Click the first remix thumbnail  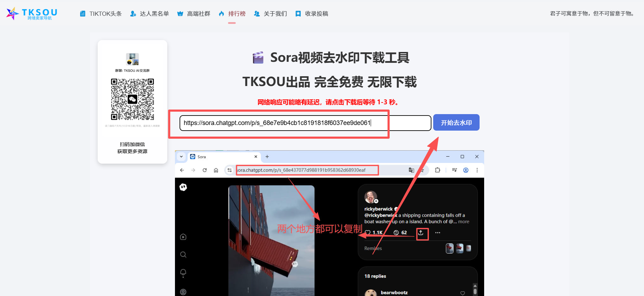point(450,248)
